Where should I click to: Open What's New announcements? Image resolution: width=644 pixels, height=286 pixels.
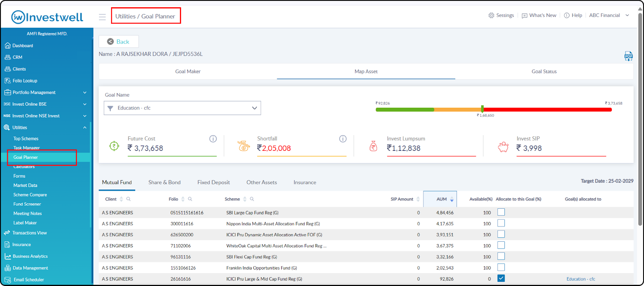click(539, 15)
